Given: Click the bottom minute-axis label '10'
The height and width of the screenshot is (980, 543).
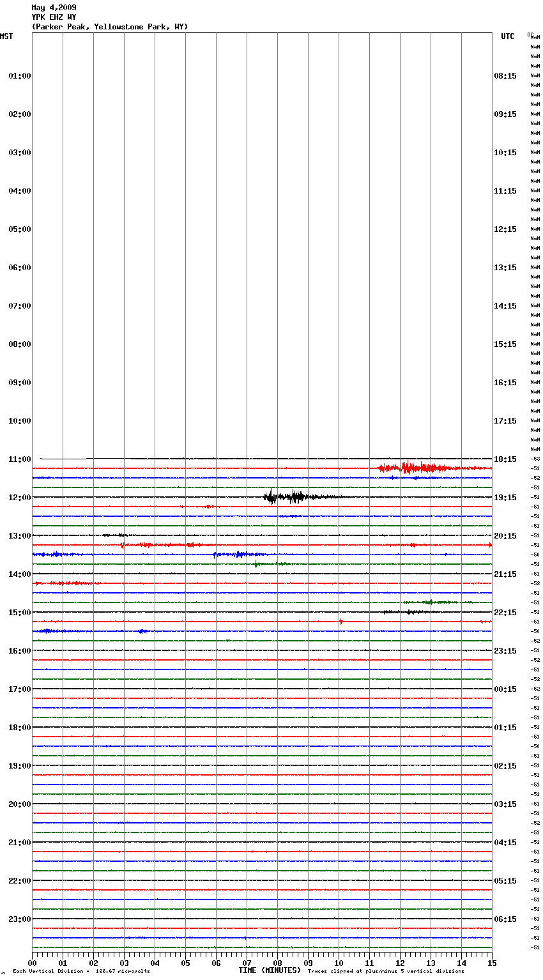Looking at the screenshot, I should 339,963.
